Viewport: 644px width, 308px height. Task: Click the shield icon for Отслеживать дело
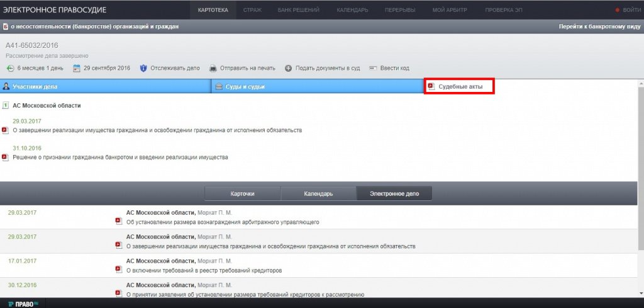[143, 68]
